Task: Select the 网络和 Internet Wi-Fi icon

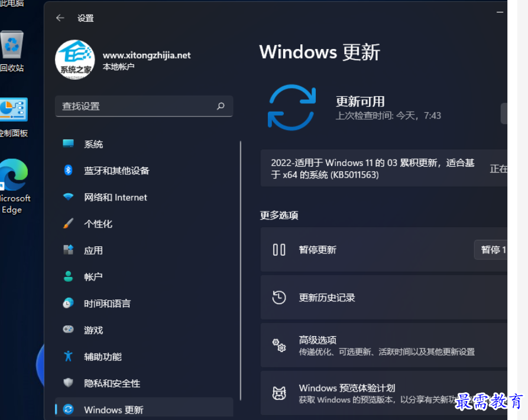Action: point(69,197)
